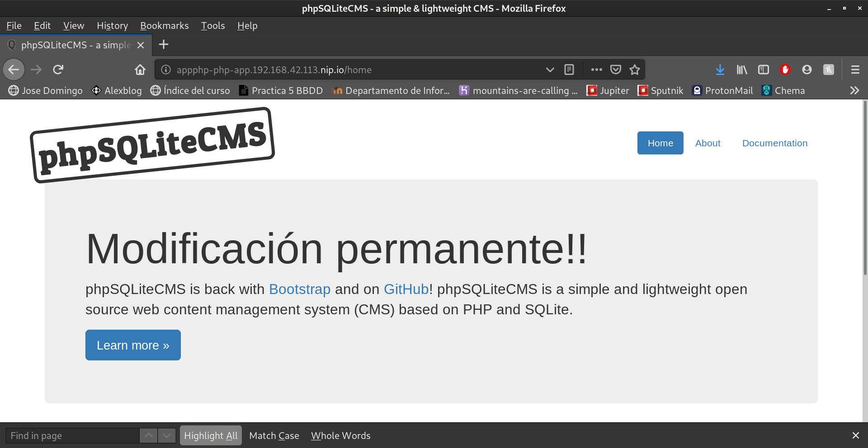This screenshot has width=868, height=448.
Task: Click the Home icon in the toolbar
Action: (x=140, y=70)
